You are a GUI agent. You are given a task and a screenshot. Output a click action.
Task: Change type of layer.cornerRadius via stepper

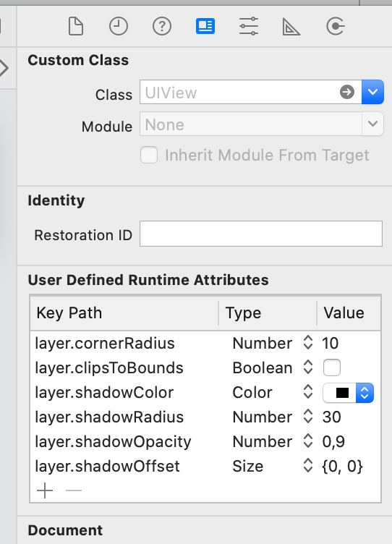307,343
